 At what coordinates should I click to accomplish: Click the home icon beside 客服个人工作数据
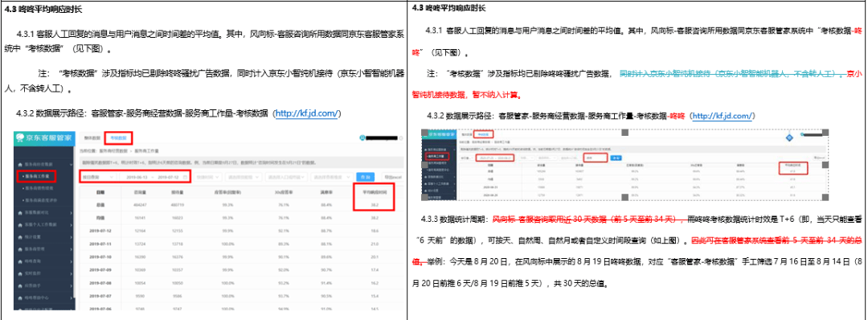pos(20,224)
